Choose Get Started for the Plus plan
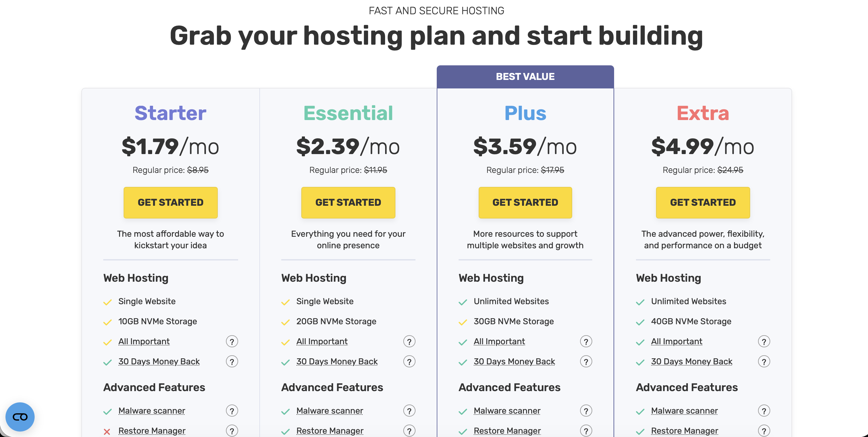The width and height of the screenshot is (868, 437). [x=525, y=202]
